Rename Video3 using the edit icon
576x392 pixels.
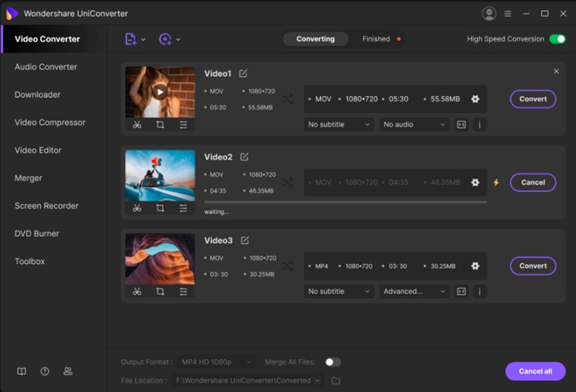pos(245,240)
